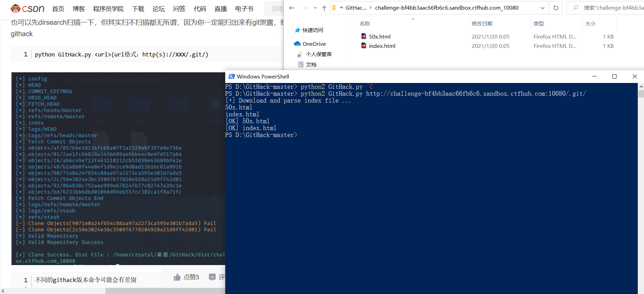Select the index.html file
Viewport: 644px width, 294px height.
point(382,46)
